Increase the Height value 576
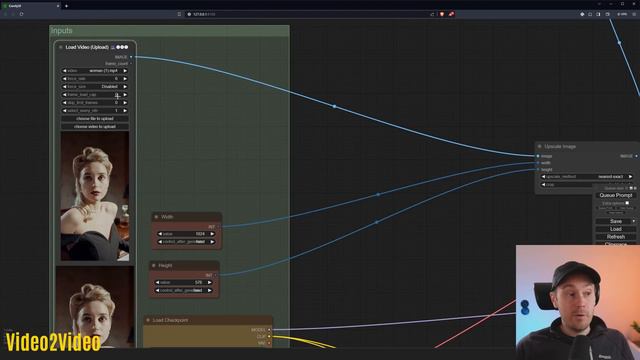Screen dimensions: 640x360 pos(209,282)
